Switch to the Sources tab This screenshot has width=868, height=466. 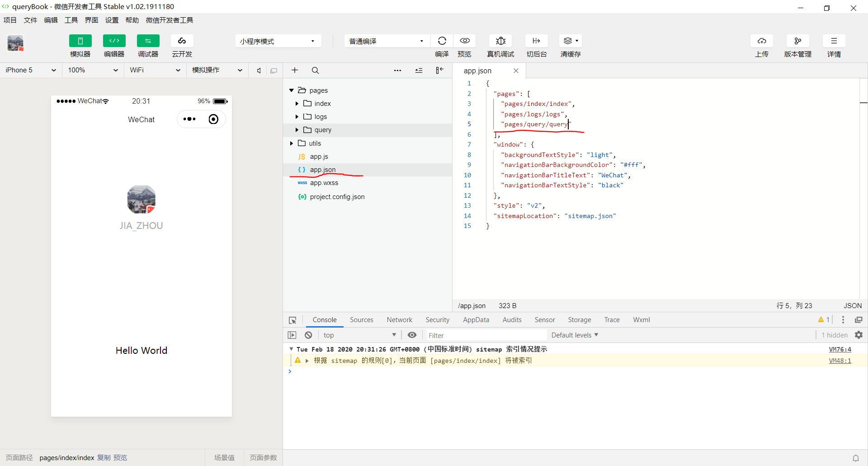(x=362, y=320)
